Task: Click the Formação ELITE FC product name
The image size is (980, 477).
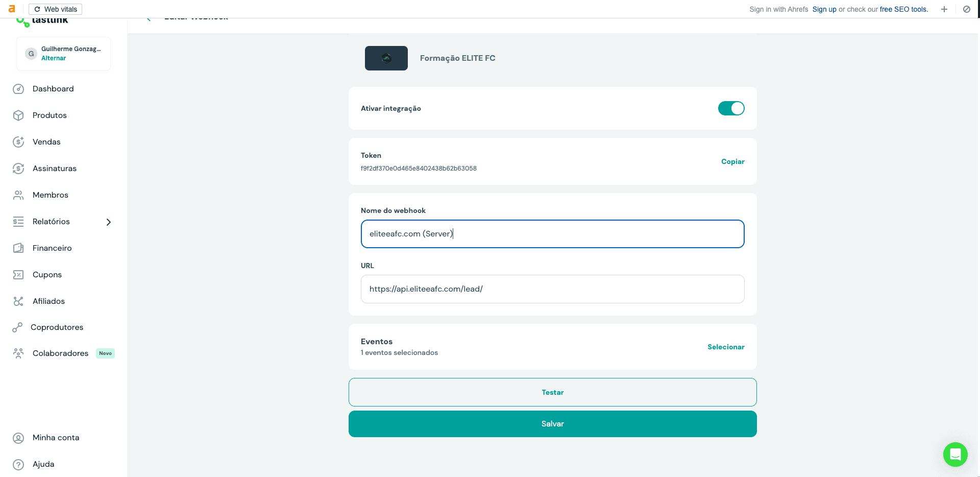Action: (x=457, y=58)
